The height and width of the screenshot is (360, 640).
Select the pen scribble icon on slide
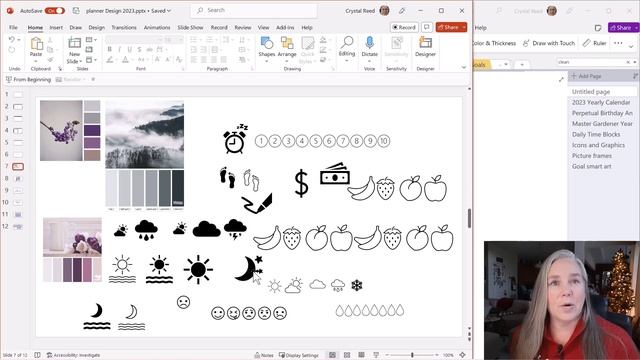[x=256, y=203]
